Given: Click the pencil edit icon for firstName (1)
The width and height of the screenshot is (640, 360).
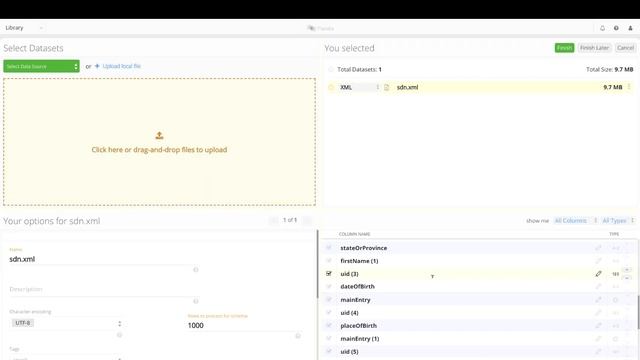Looking at the screenshot, I should click(x=598, y=261).
